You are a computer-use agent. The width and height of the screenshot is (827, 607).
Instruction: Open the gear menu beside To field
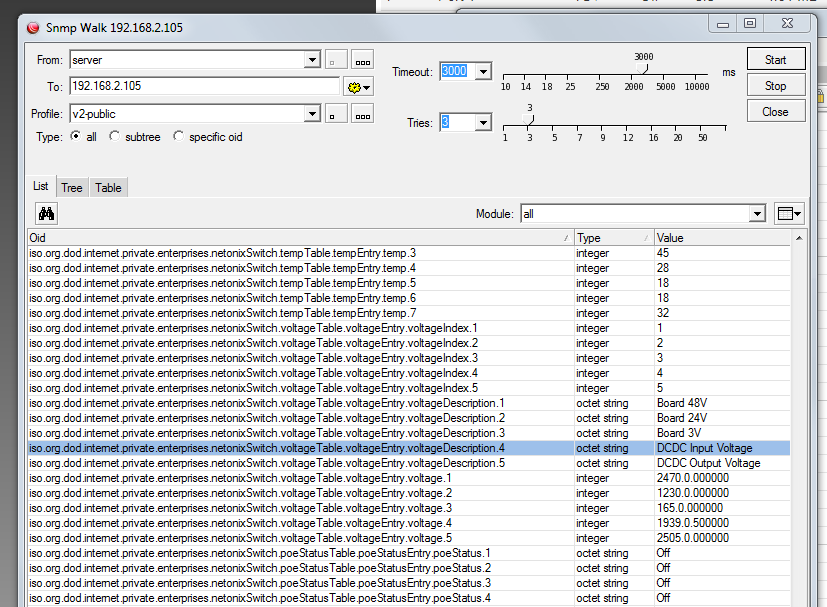click(x=358, y=87)
